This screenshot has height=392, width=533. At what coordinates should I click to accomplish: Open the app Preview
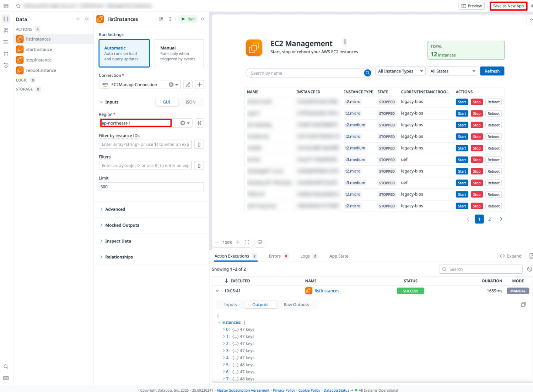[x=472, y=6]
